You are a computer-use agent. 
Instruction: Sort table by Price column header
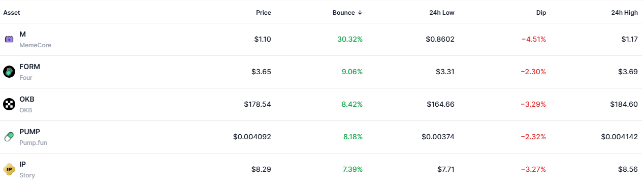[x=264, y=13]
